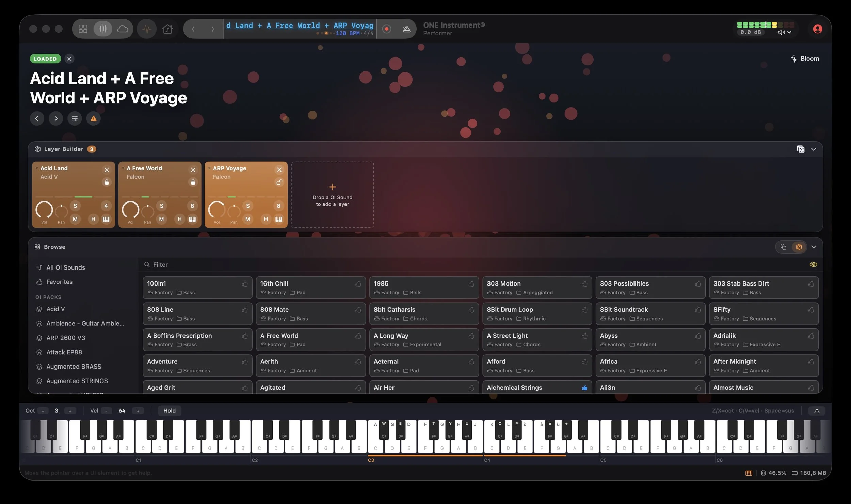Open the music home icon
Image resolution: width=851 pixels, height=504 pixels.
coord(167,29)
